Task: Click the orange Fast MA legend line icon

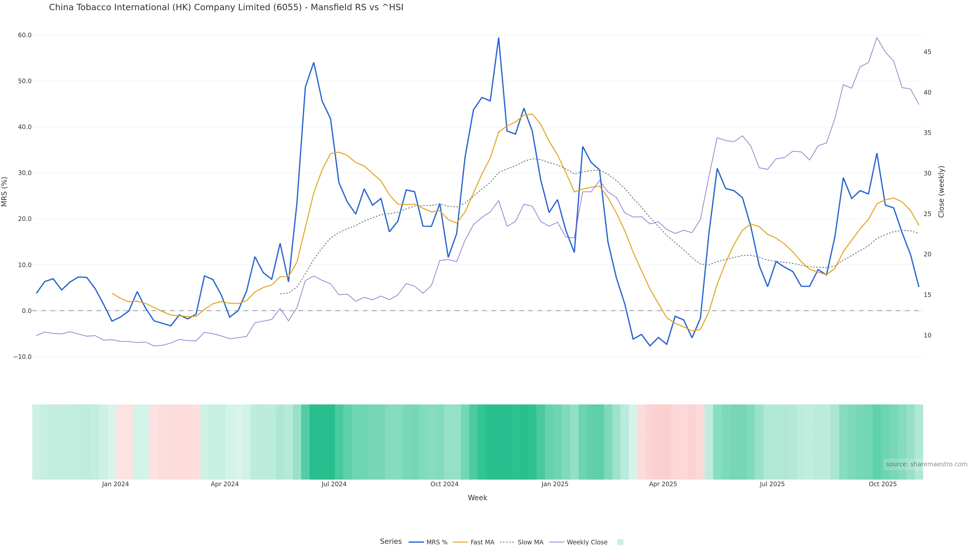Action: [460, 542]
